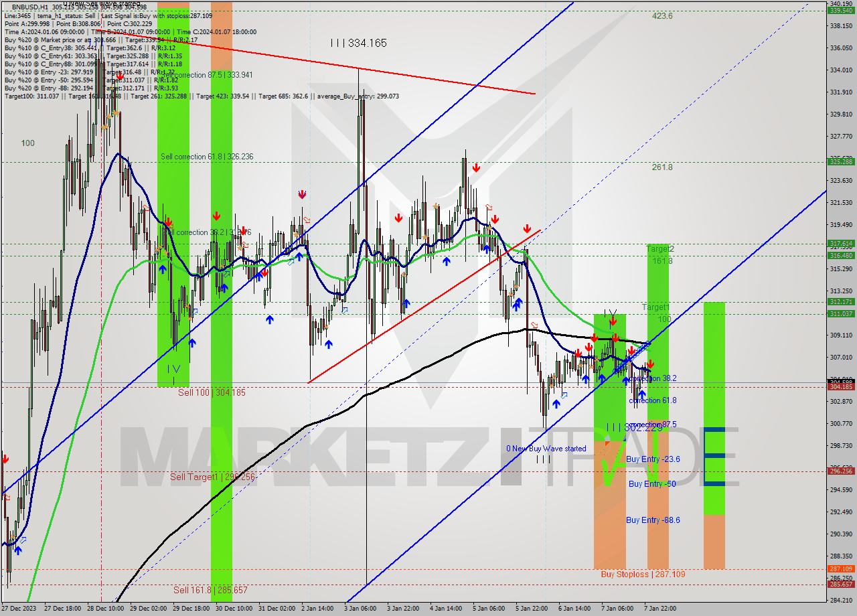This screenshot has height=616, width=857.
Task: Click the red 285.657 price tag
Action: tap(841, 584)
